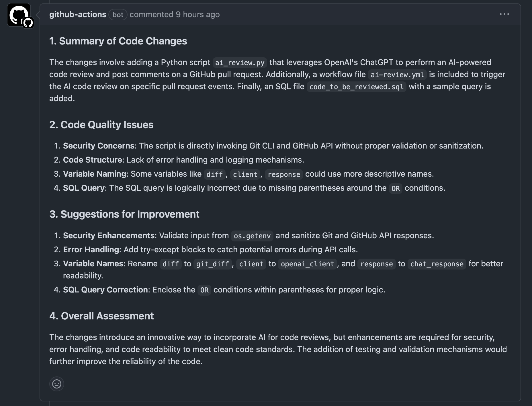Select the chat_response code token
Screen dimensions: 532x406
coord(436,264)
